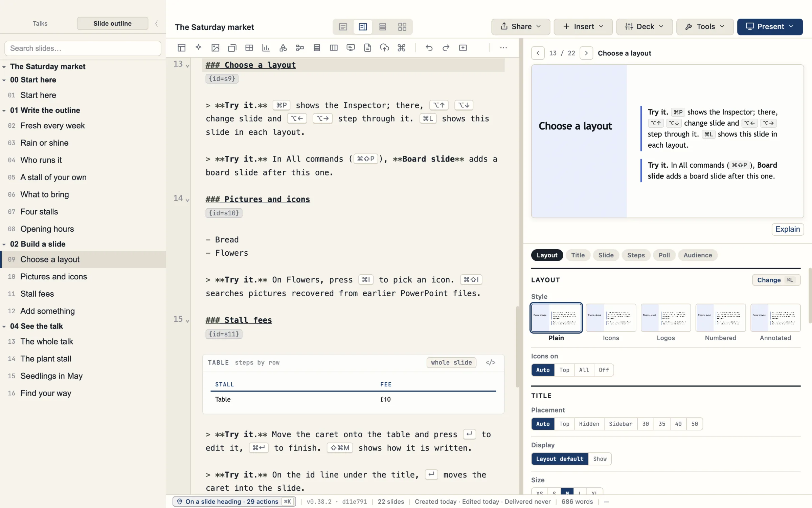Set Icons on to All
Image resolution: width=812 pixels, height=508 pixels.
click(584, 370)
